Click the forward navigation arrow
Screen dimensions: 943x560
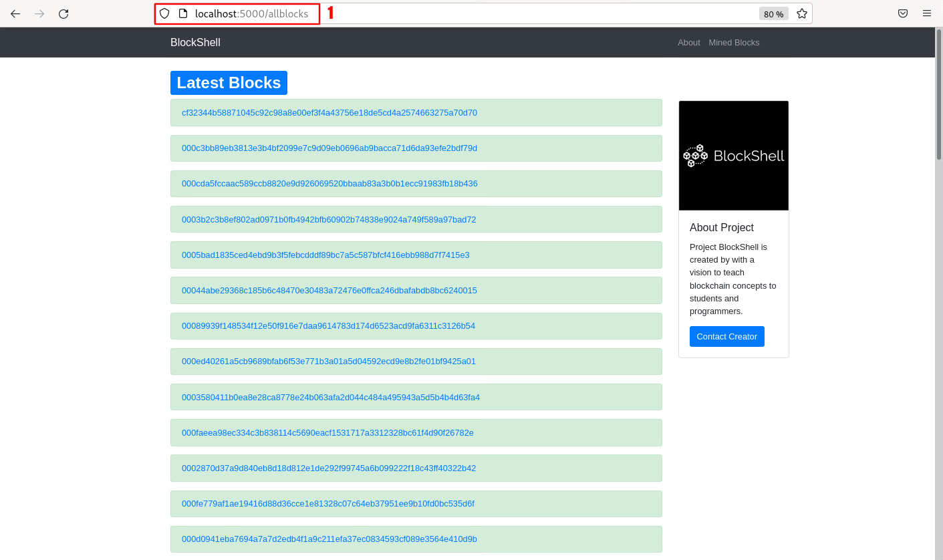[x=39, y=13]
